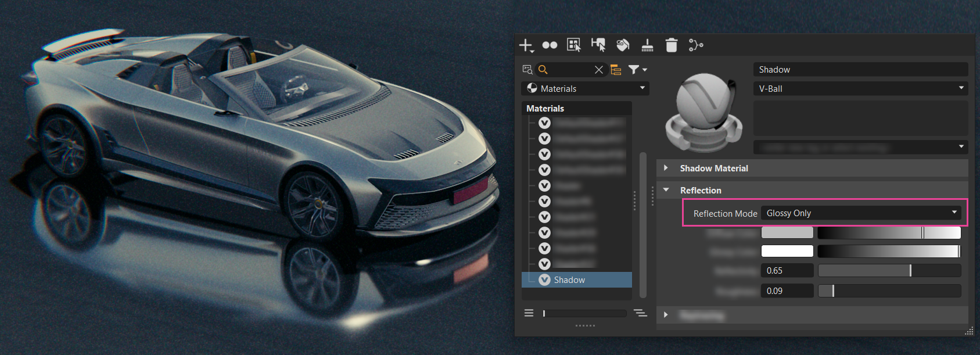Click the material list vertical scrollbar

point(642,225)
